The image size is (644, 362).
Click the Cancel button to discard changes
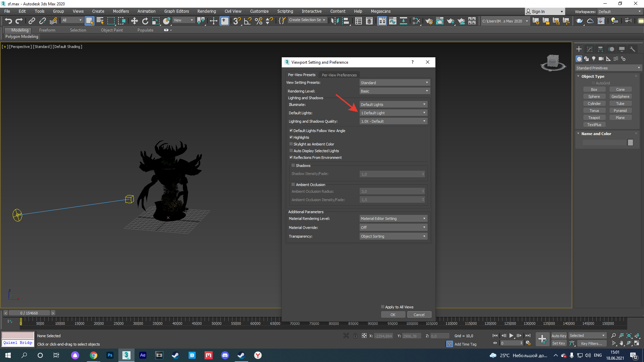click(x=418, y=314)
